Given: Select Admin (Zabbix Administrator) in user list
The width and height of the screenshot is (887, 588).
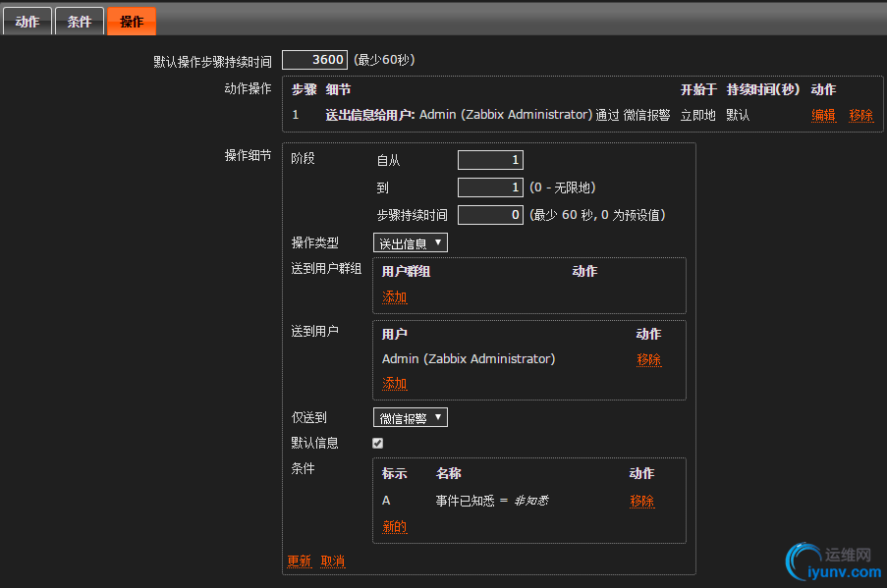Looking at the screenshot, I should point(469,359).
